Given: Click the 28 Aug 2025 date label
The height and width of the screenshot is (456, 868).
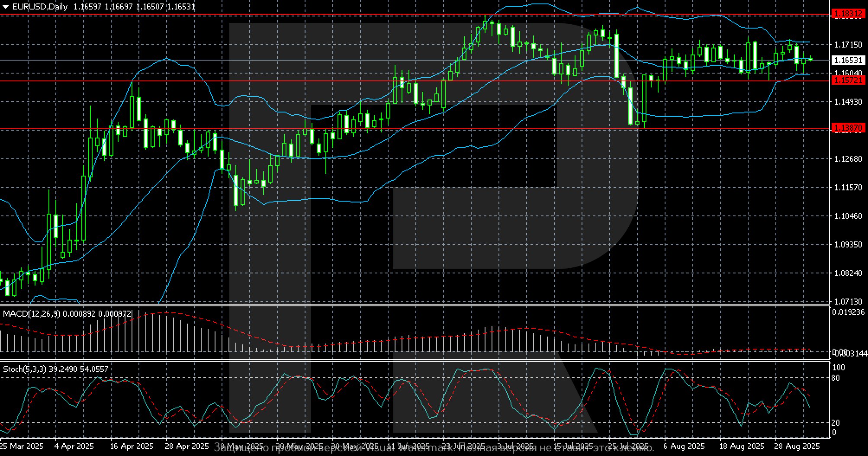Looking at the screenshot, I should click(797, 446).
